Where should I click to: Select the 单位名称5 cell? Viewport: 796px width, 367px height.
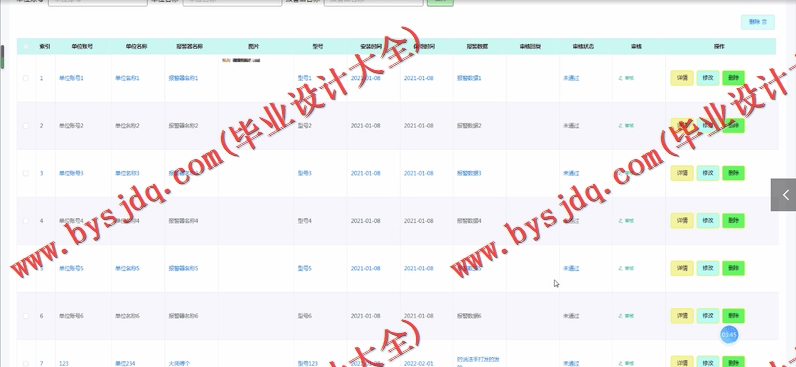pyautogui.click(x=127, y=268)
